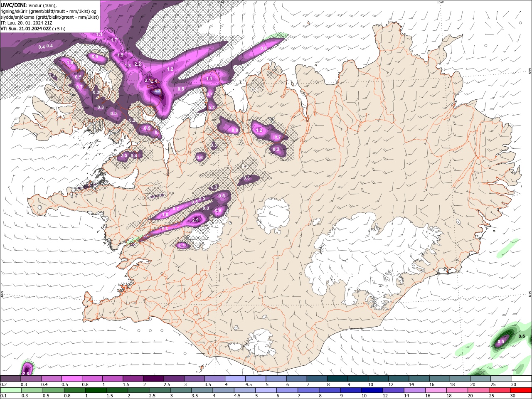
Task: Select the light grey snow swatch at 25
Action: (501, 378)
